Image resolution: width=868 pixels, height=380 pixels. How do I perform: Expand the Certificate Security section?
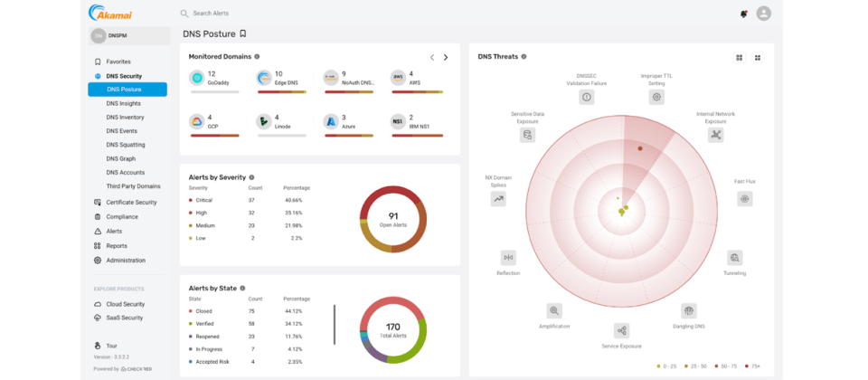(130, 202)
